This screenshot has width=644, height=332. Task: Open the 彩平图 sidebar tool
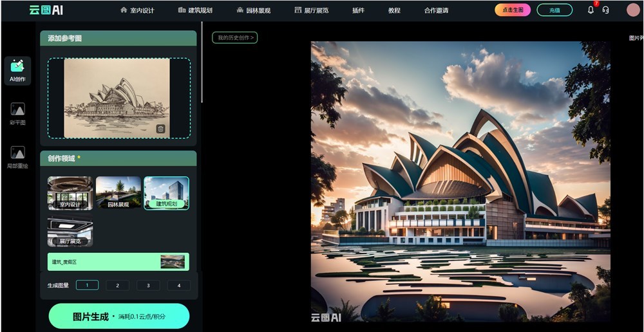tap(17, 114)
